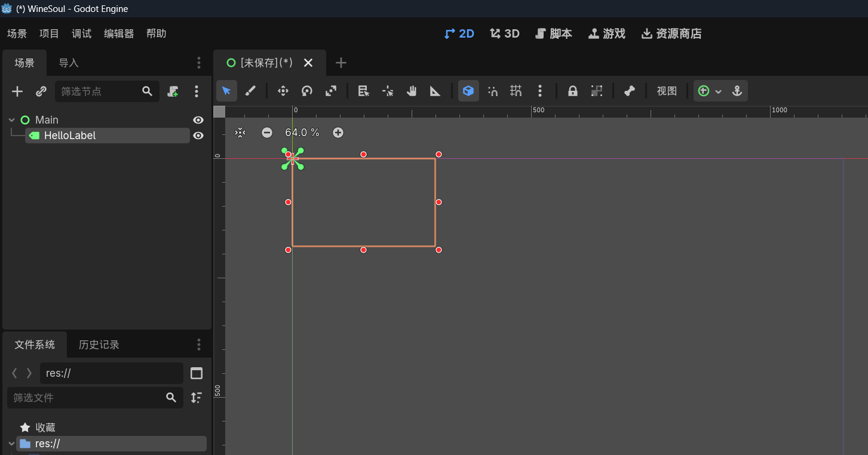Zoom in with the plus button
This screenshot has width=868, height=455.
click(x=338, y=133)
